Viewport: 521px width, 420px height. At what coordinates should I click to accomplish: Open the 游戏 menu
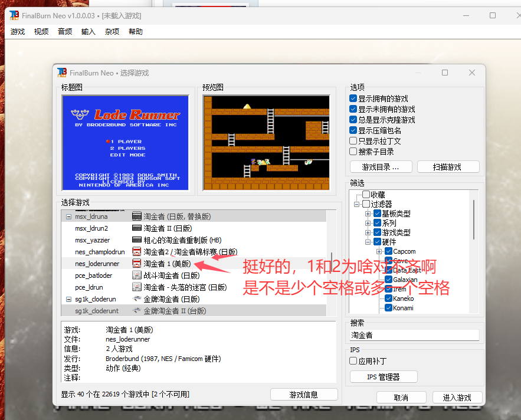tap(18, 32)
